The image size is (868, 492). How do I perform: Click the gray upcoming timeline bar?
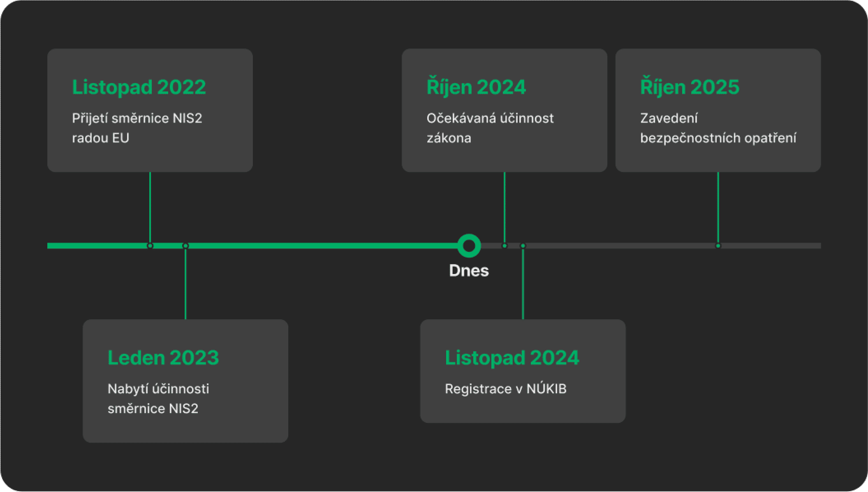point(617,246)
